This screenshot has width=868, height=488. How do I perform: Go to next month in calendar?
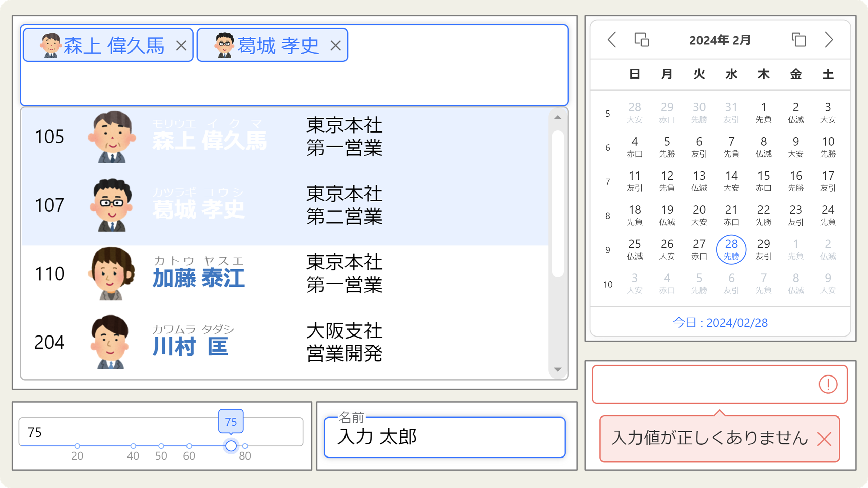coord(829,40)
